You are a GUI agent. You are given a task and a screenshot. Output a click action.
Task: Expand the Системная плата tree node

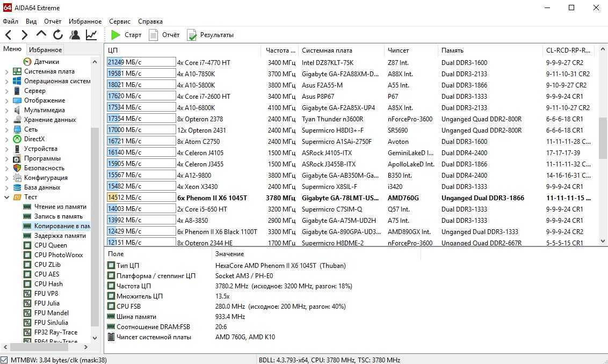tap(6, 72)
